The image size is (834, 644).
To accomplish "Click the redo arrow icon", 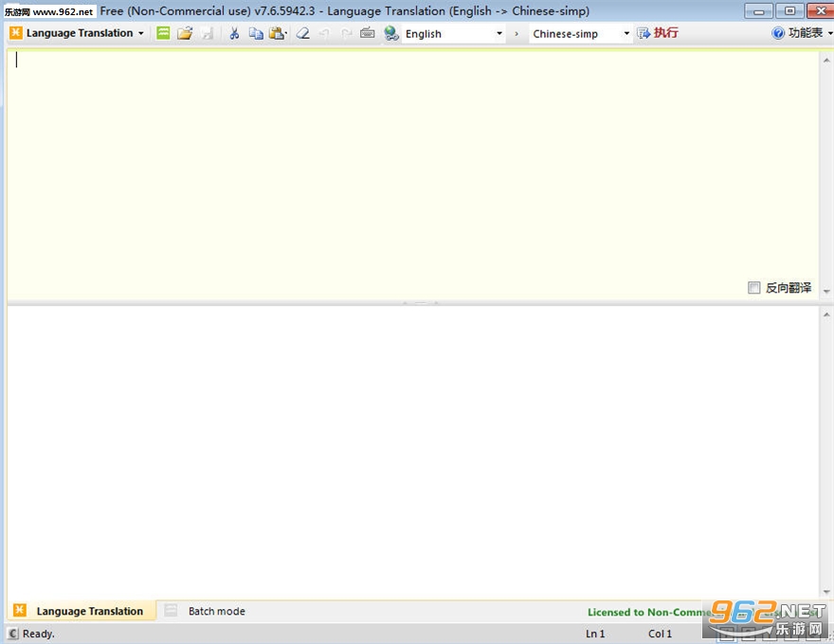I will [x=346, y=33].
